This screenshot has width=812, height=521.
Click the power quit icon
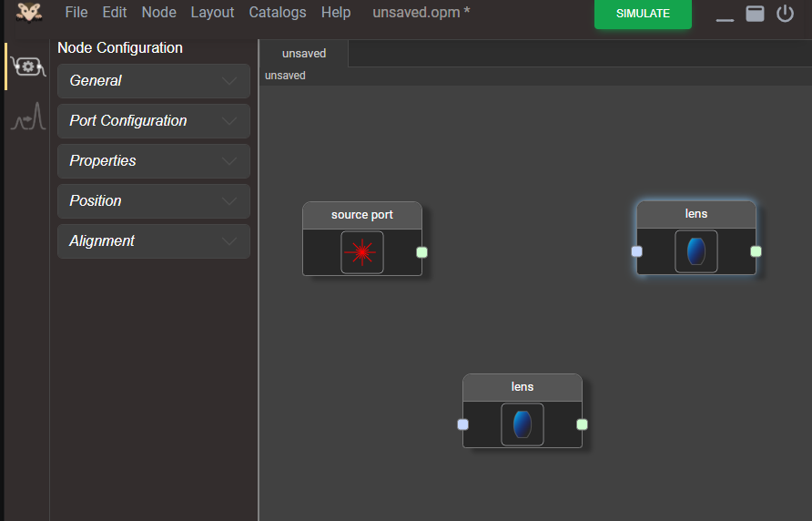click(x=785, y=14)
